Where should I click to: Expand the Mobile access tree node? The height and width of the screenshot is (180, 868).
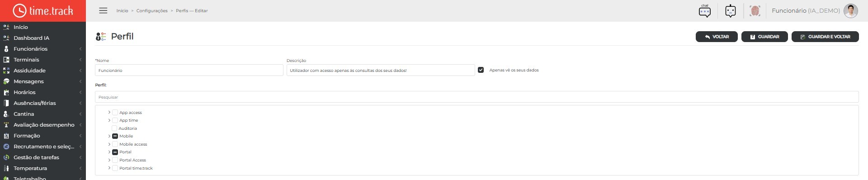[x=109, y=144]
